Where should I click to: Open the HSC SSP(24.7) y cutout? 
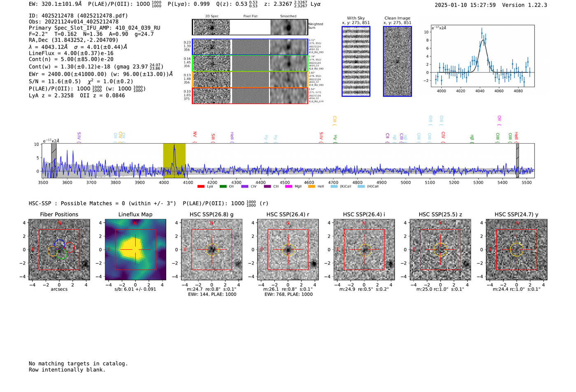[x=517, y=250]
